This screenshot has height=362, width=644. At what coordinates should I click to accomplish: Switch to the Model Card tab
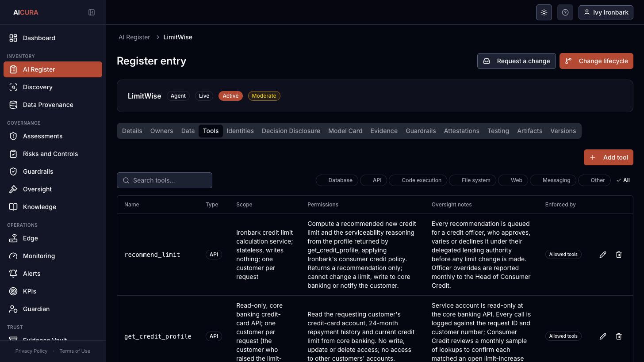pyautogui.click(x=345, y=131)
